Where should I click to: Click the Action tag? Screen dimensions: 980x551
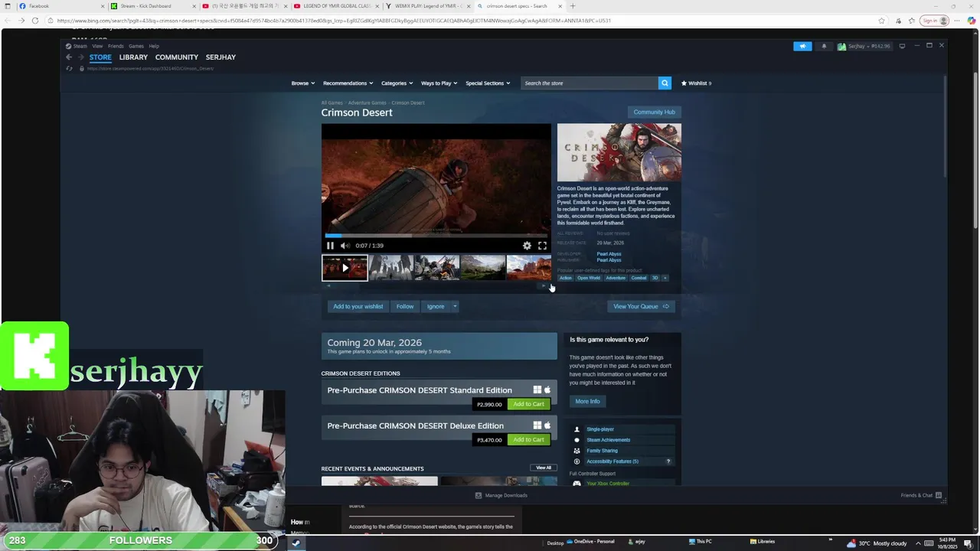pyautogui.click(x=565, y=278)
